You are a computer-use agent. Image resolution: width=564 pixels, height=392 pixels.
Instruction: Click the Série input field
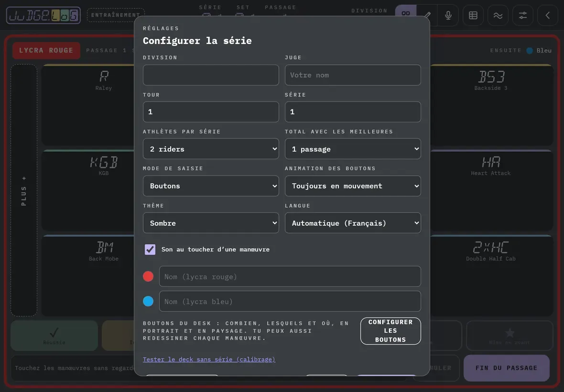pyautogui.click(x=353, y=112)
